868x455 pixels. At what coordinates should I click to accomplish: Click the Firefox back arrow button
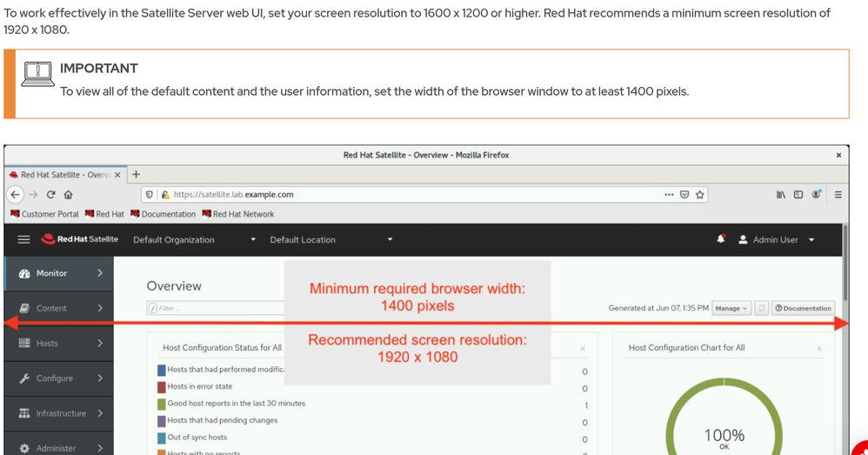pos(16,195)
